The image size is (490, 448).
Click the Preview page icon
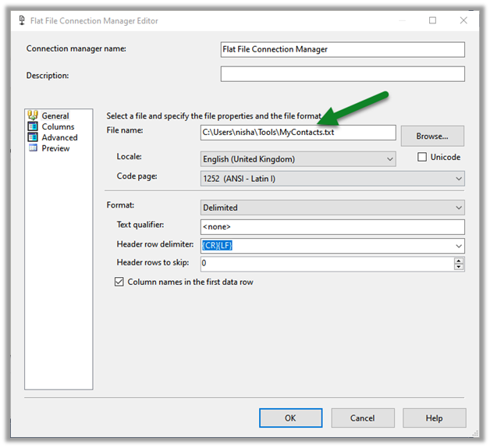pyautogui.click(x=33, y=148)
